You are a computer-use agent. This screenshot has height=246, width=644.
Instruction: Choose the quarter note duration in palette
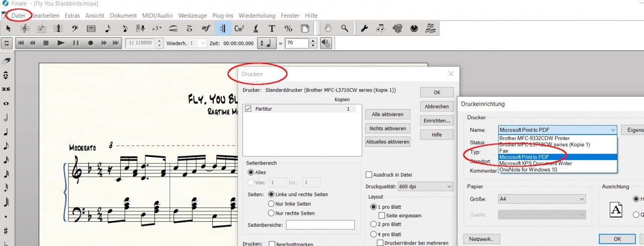tap(6, 132)
